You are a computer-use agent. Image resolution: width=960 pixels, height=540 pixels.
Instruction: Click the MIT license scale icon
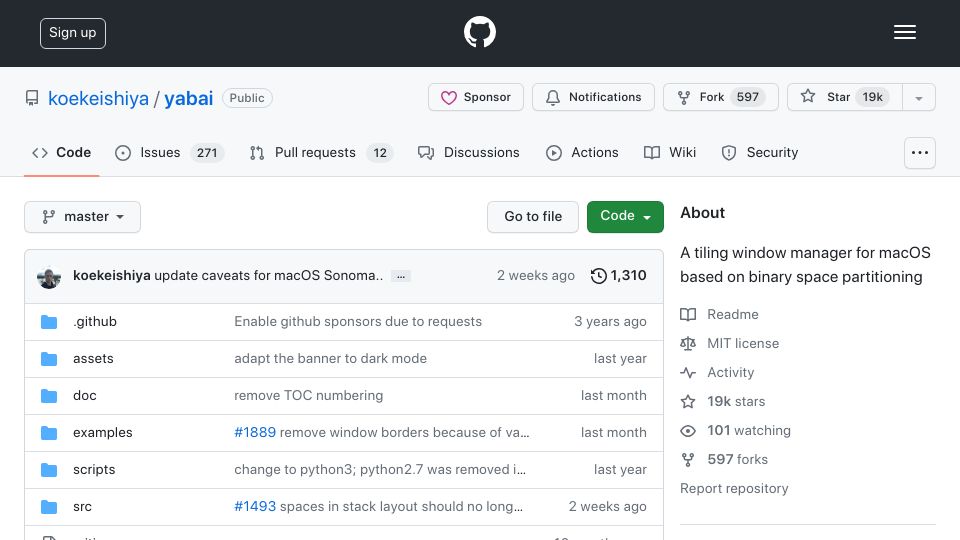point(688,343)
